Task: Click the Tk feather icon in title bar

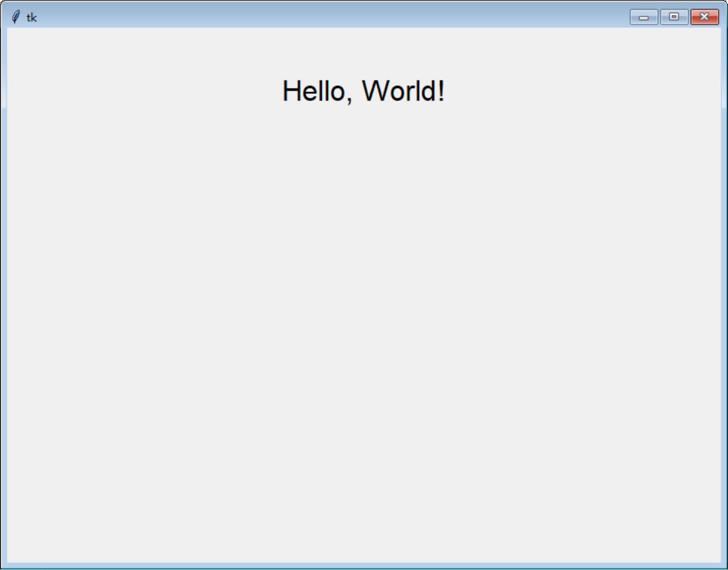Action: (x=16, y=17)
